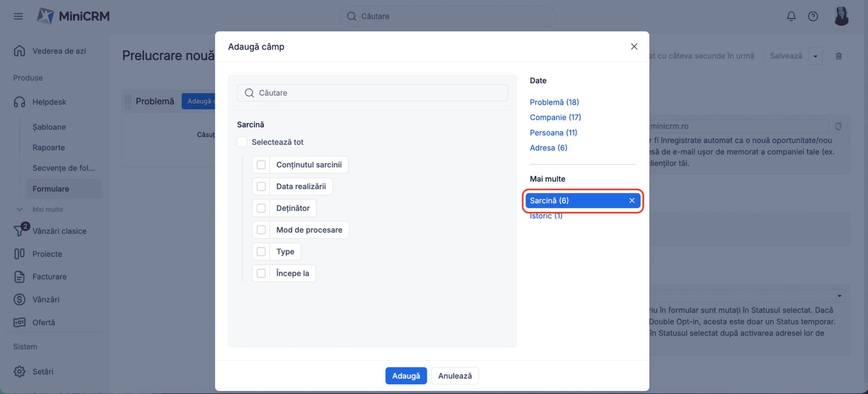The width and height of the screenshot is (868, 394).
Task: Expand the Salvează dropdown arrow
Action: (816, 56)
